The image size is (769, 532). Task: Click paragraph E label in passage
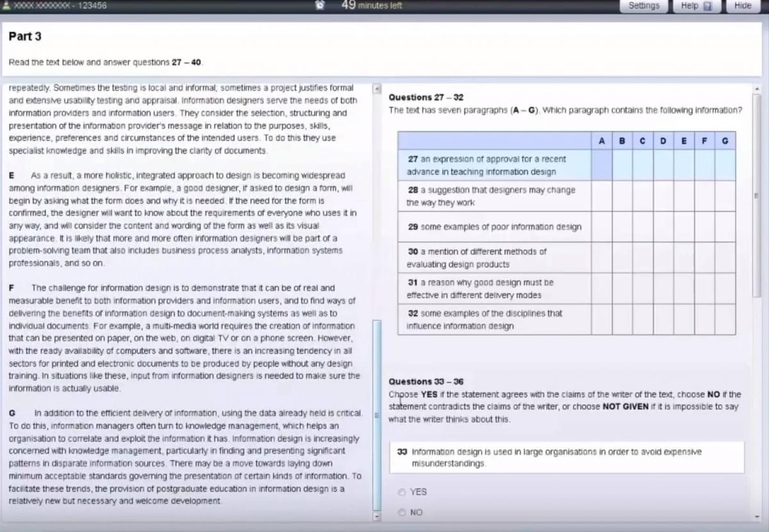pyautogui.click(x=12, y=175)
